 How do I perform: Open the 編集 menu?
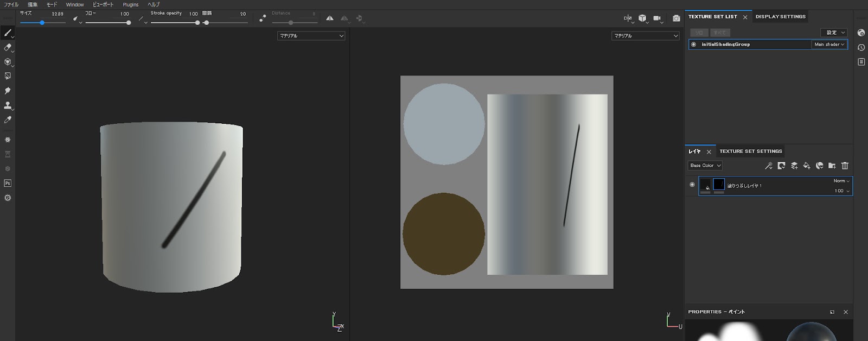click(32, 4)
